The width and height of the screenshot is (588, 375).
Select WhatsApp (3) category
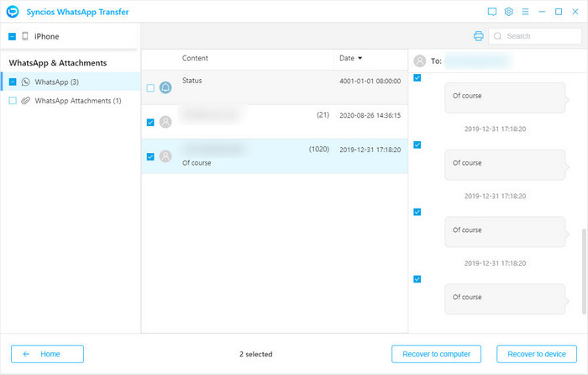click(x=70, y=82)
